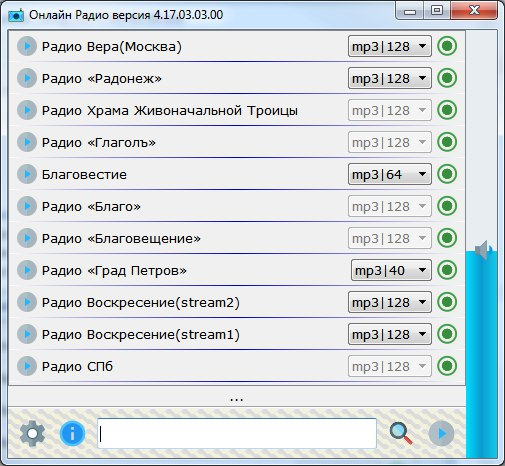Click green record icon for Храма Живоначальной Троицы
505x466 pixels.
tap(447, 110)
